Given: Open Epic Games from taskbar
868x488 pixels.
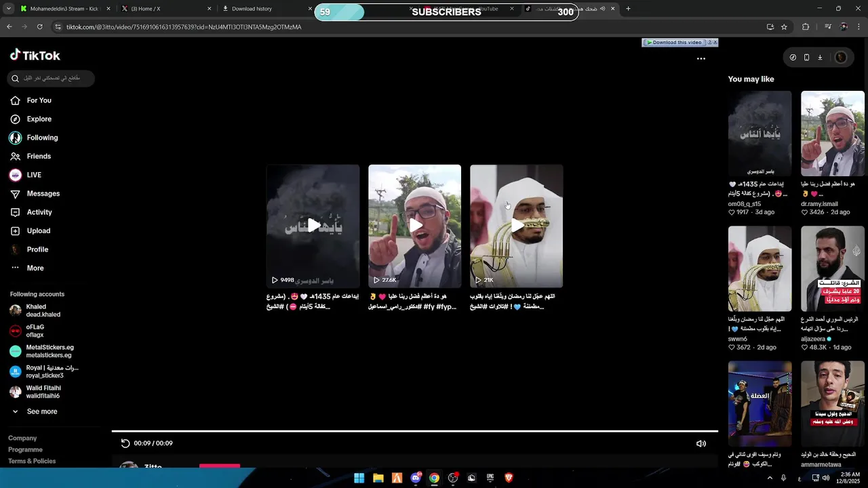Looking at the screenshot, I should [490, 478].
